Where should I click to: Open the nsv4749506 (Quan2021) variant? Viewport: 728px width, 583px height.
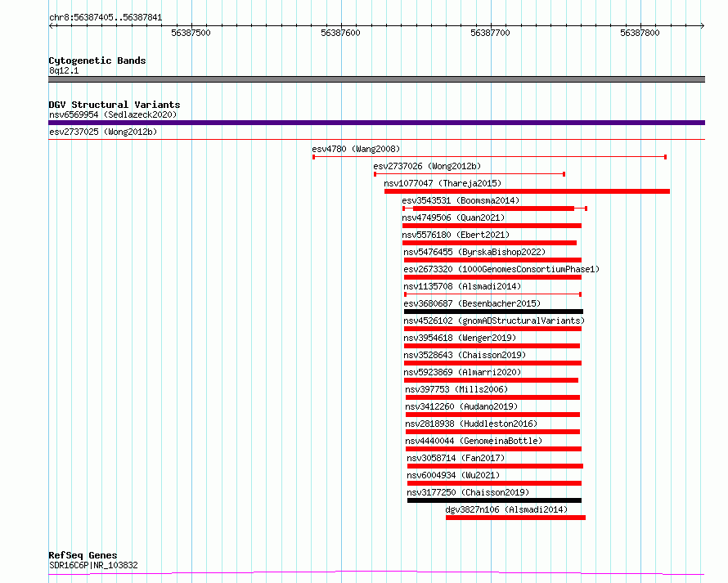453,218
